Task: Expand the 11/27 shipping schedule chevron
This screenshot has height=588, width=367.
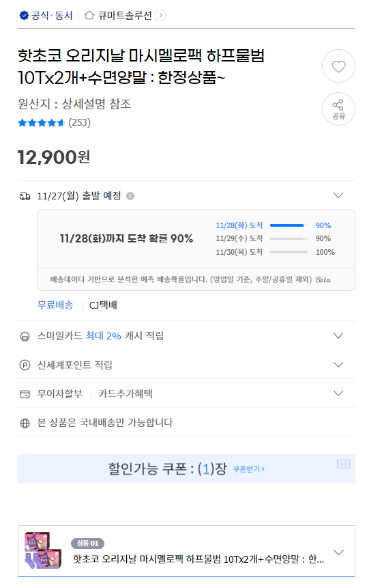Action: click(338, 195)
